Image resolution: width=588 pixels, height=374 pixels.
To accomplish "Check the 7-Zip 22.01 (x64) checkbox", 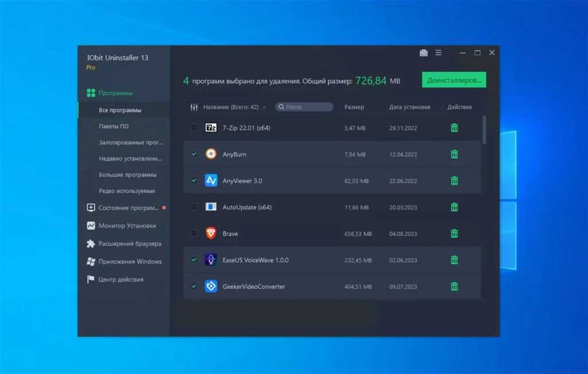I will click(x=194, y=128).
